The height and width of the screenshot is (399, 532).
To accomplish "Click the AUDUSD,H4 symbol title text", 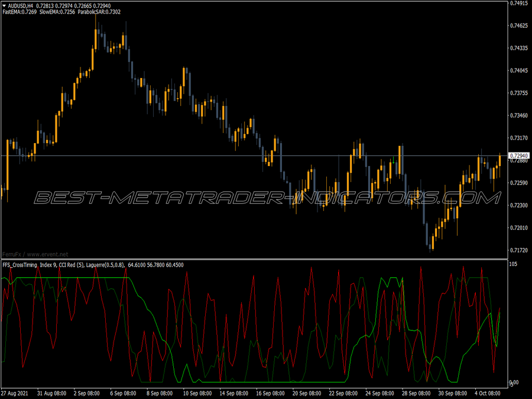I will pyautogui.click(x=21, y=6).
